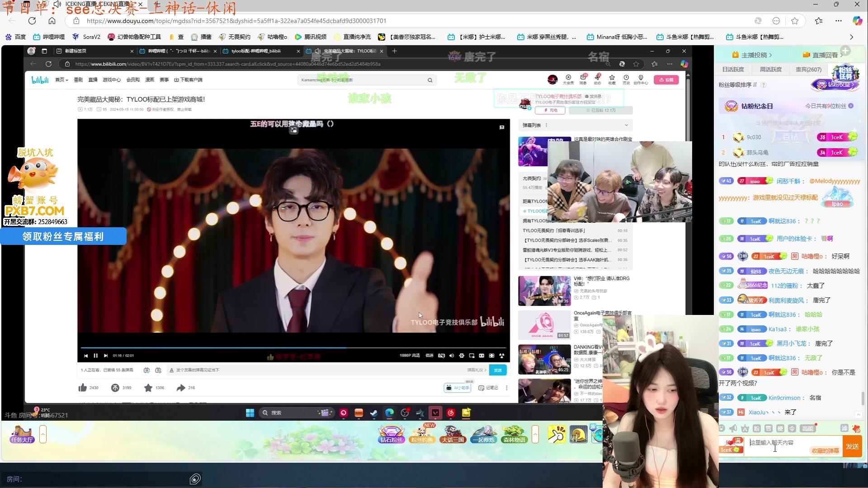Open 百度 bookmark
The height and width of the screenshot is (488, 868).
[x=16, y=37]
